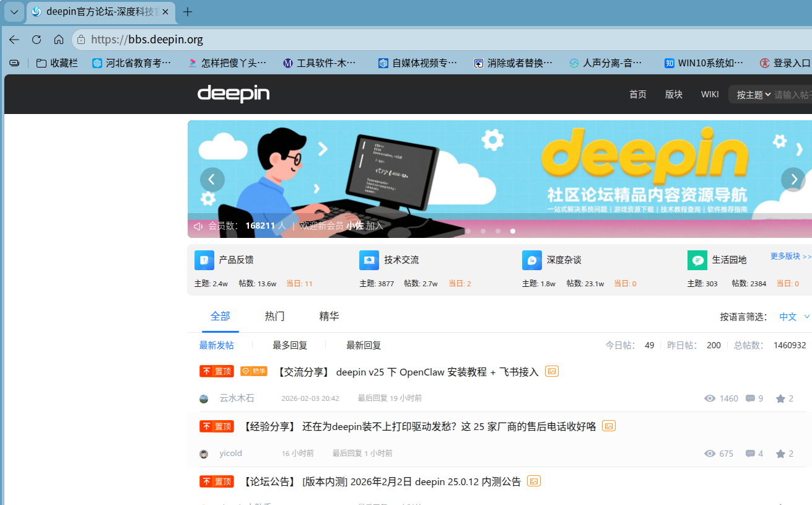The image size is (812, 505).
Task: Switch to the 热门 tab
Action: [x=274, y=316]
